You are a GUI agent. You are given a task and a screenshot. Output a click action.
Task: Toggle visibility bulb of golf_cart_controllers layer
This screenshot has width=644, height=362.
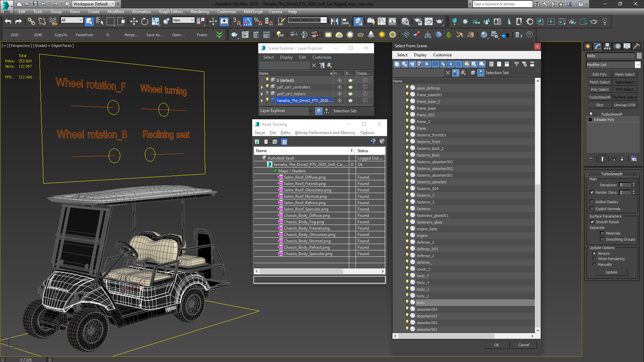267,87
